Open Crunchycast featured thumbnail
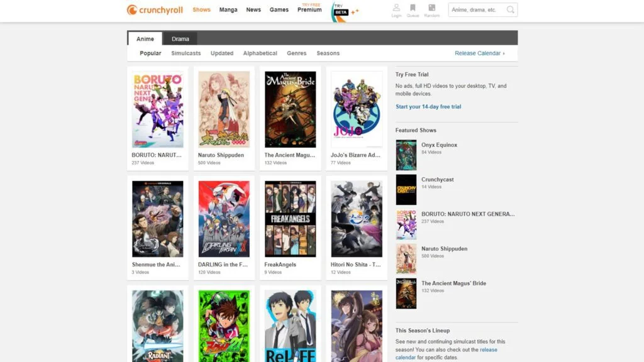 (406, 190)
